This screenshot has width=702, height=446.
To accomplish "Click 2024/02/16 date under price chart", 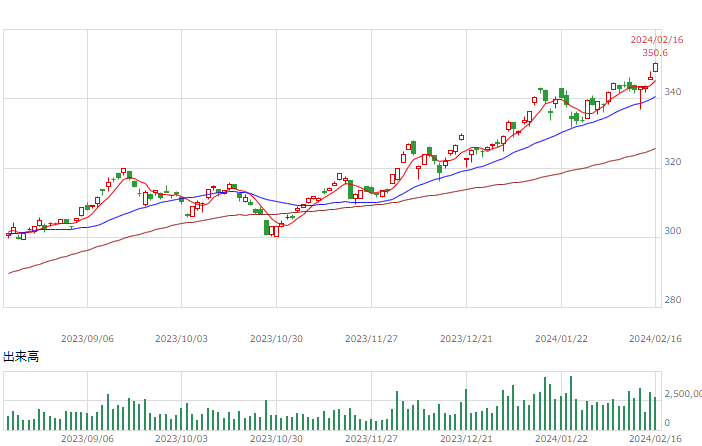I will point(655,339).
